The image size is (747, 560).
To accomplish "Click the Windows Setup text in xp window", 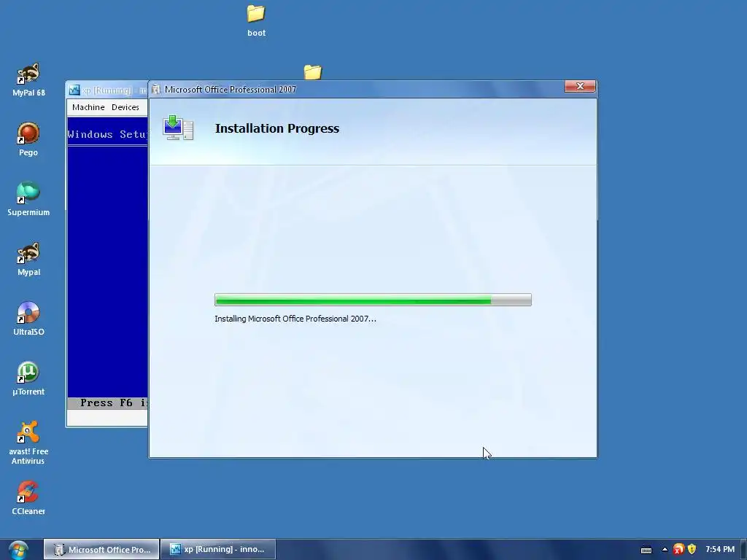I will click(x=108, y=134).
